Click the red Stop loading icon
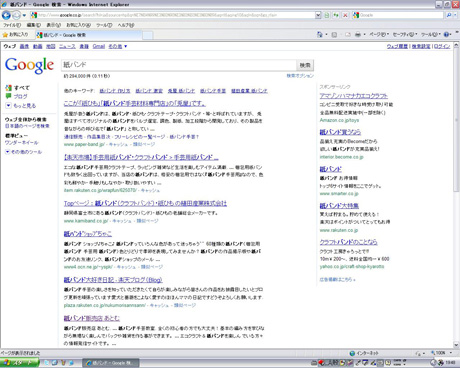Image resolution: width=460 pixels, height=368 pixels. (345, 15)
